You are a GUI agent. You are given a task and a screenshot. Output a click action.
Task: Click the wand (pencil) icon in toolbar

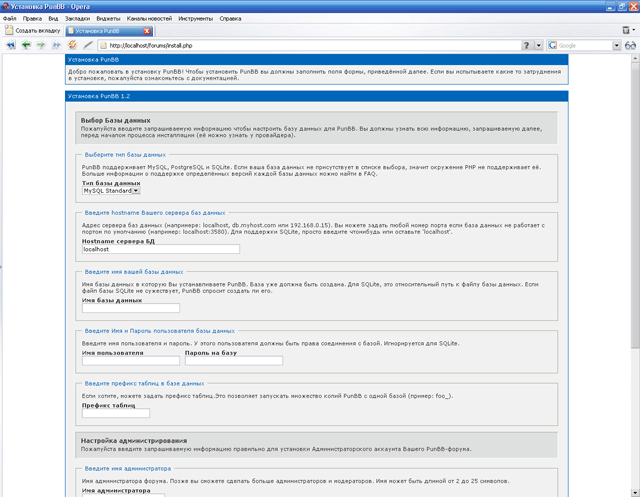point(88,45)
